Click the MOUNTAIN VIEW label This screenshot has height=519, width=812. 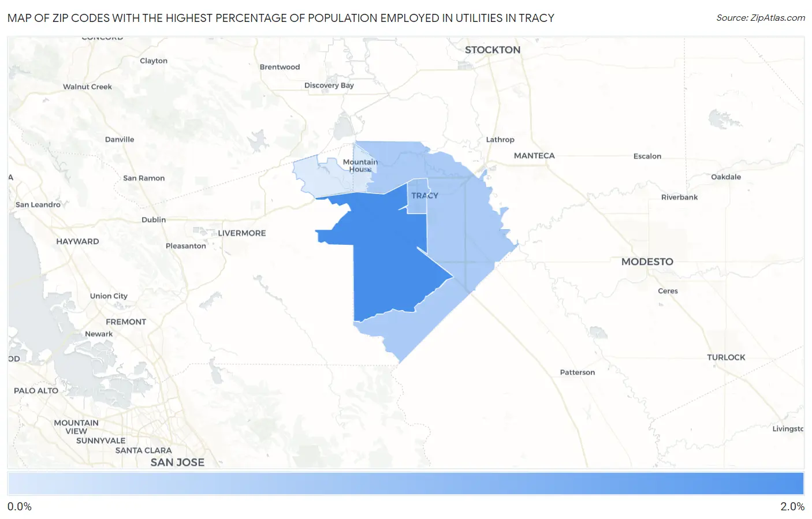[76, 427]
